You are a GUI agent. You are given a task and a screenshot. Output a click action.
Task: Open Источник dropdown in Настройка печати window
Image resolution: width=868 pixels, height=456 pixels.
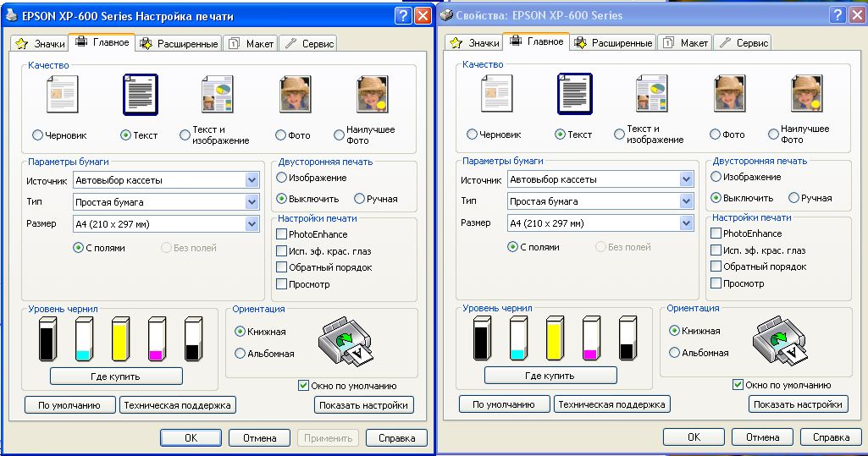166,180
